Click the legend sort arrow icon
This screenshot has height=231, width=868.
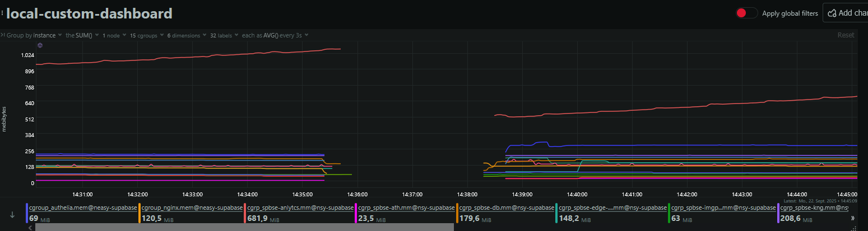pyautogui.click(x=12, y=215)
